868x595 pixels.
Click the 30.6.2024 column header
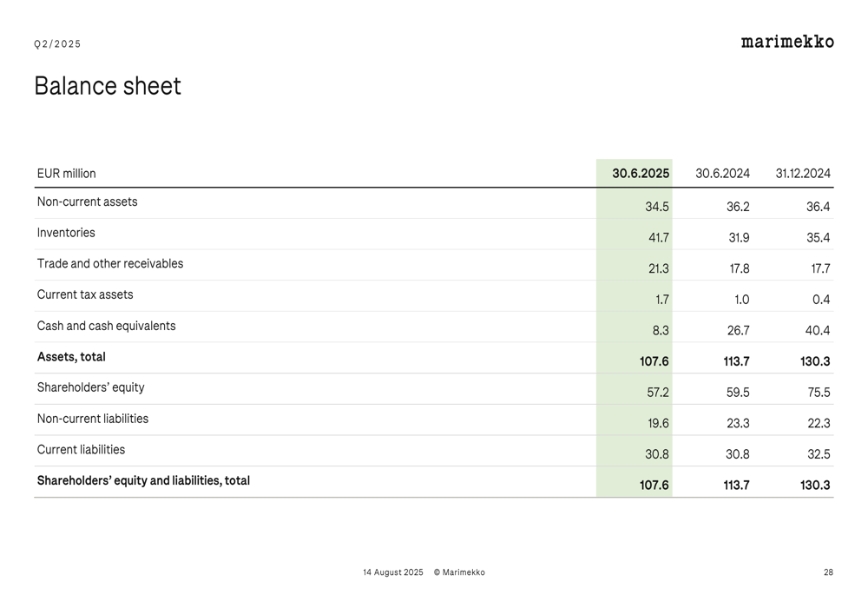pos(722,174)
